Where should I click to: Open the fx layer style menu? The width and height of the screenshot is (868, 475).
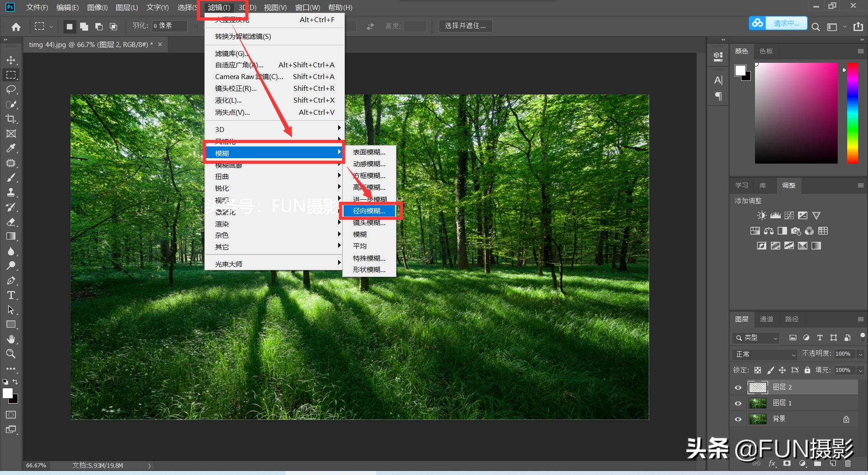click(x=772, y=463)
